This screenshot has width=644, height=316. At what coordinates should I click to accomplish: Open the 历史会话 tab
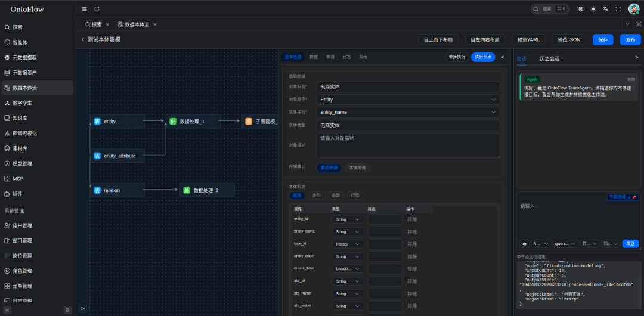coord(549,58)
